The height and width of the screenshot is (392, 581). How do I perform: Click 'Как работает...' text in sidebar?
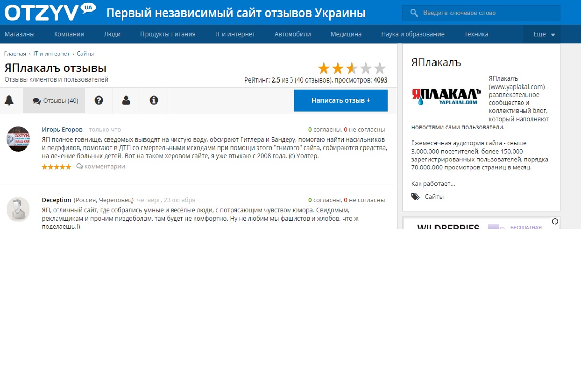433,183
